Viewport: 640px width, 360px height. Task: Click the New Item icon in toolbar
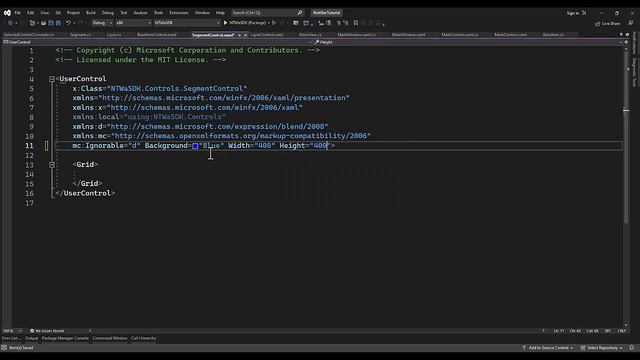pos(32,23)
